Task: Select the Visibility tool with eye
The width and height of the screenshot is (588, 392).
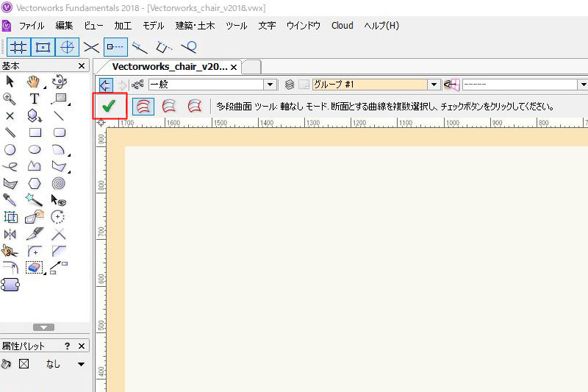Action: click(59, 200)
